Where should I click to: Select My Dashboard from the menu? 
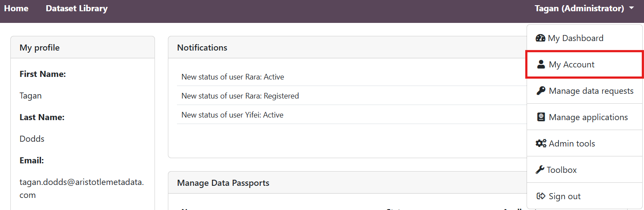pyautogui.click(x=575, y=38)
